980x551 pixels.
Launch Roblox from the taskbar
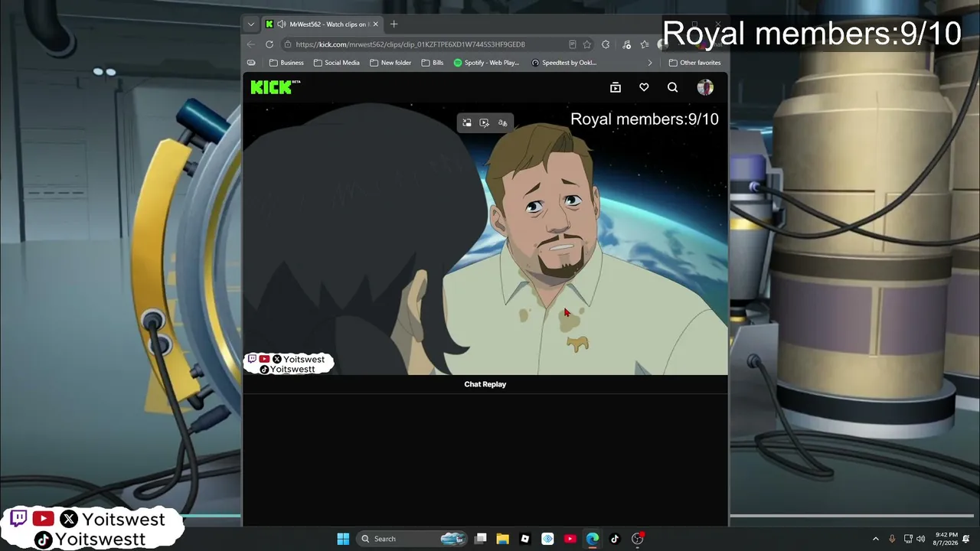pos(524,539)
